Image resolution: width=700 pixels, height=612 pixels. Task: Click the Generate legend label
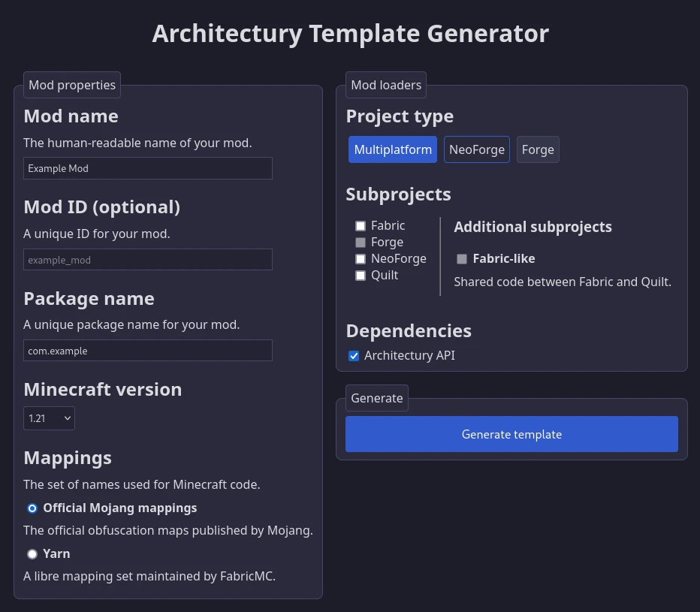[x=377, y=398]
